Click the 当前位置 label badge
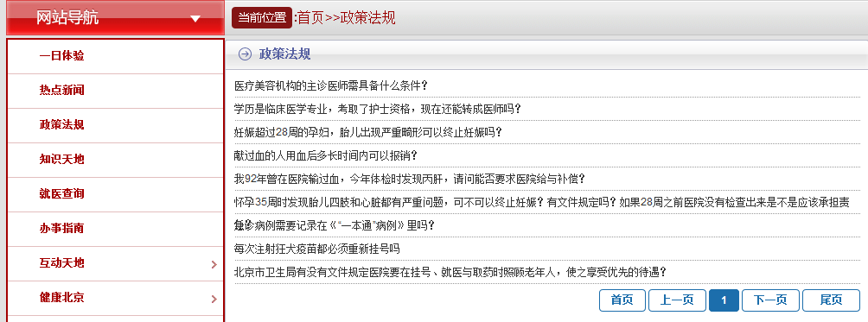This screenshot has height=322, width=868. [262, 17]
